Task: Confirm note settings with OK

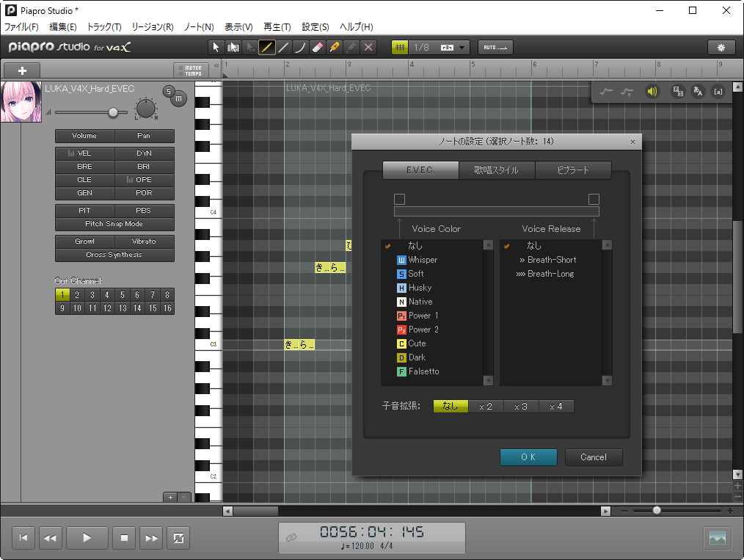Action: [528, 457]
